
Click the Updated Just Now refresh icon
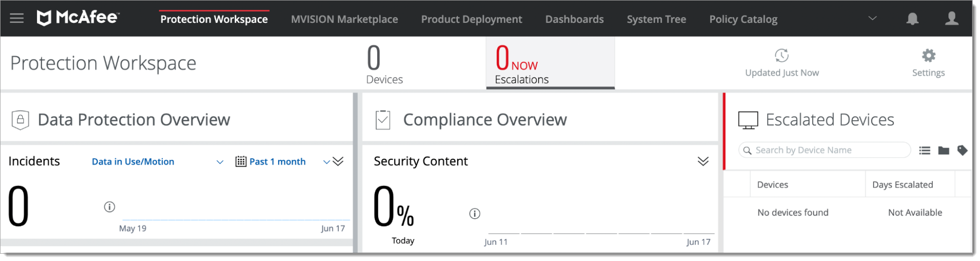click(782, 56)
